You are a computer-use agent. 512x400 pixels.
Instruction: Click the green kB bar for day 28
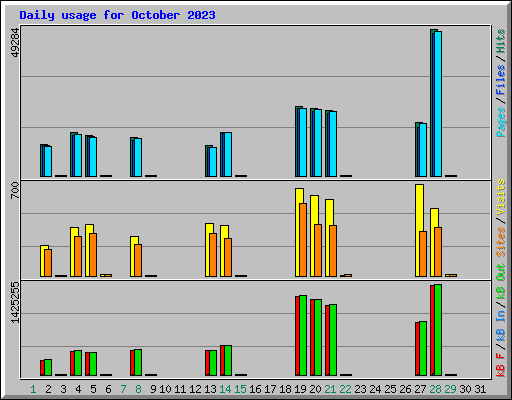tap(438, 330)
